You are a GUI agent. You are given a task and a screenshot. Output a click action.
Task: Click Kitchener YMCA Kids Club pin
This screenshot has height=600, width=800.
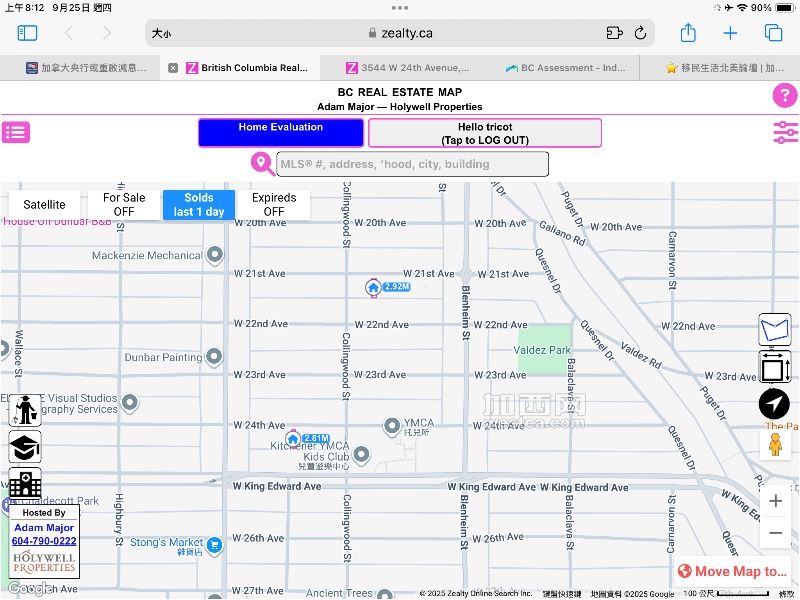point(361,455)
